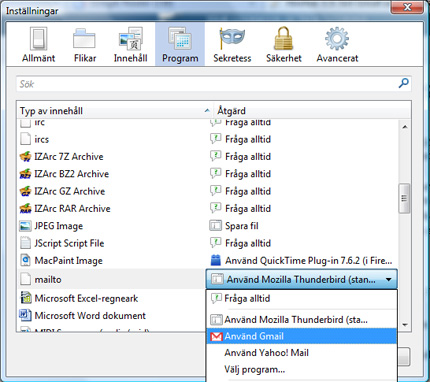Click the Spara fil window icon
The image size is (430, 382).
click(215, 226)
